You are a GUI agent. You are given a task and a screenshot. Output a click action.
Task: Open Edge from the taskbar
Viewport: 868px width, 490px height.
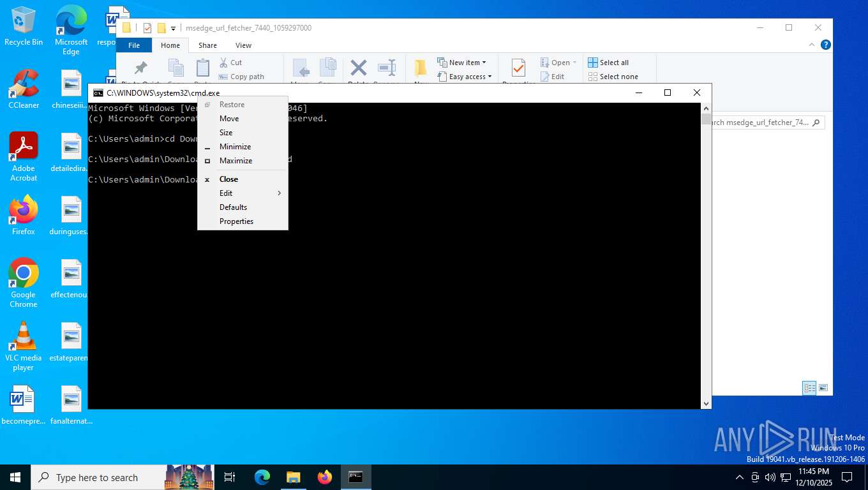pyautogui.click(x=262, y=477)
